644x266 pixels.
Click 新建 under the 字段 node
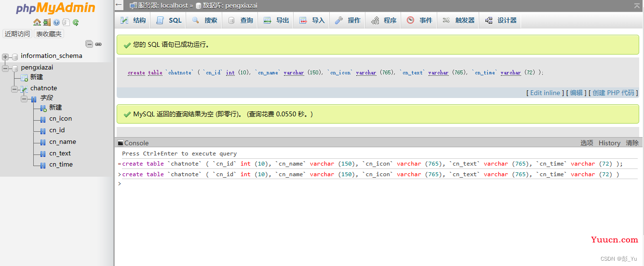coord(55,108)
